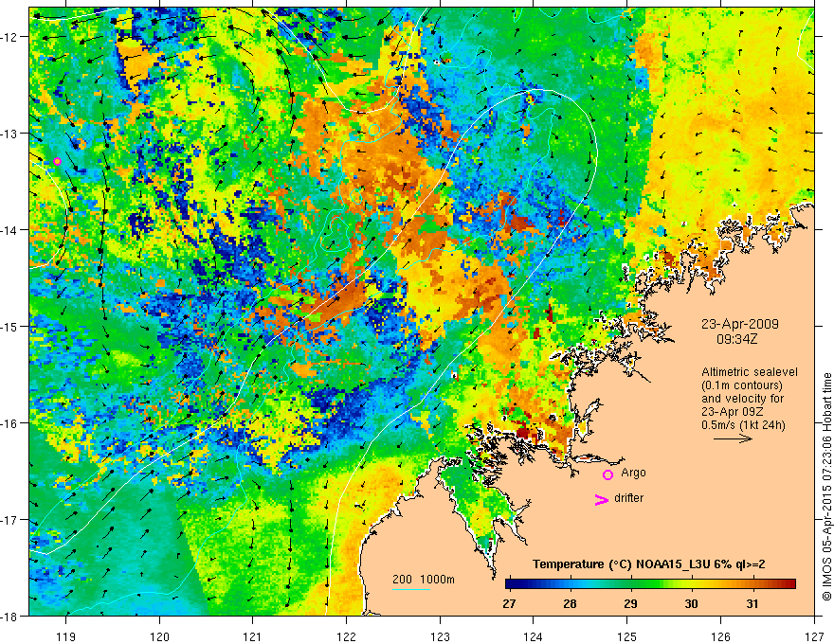The width and height of the screenshot is (834, 644).
Task: Click the latitude axis label '-12'
Action: 10,37
